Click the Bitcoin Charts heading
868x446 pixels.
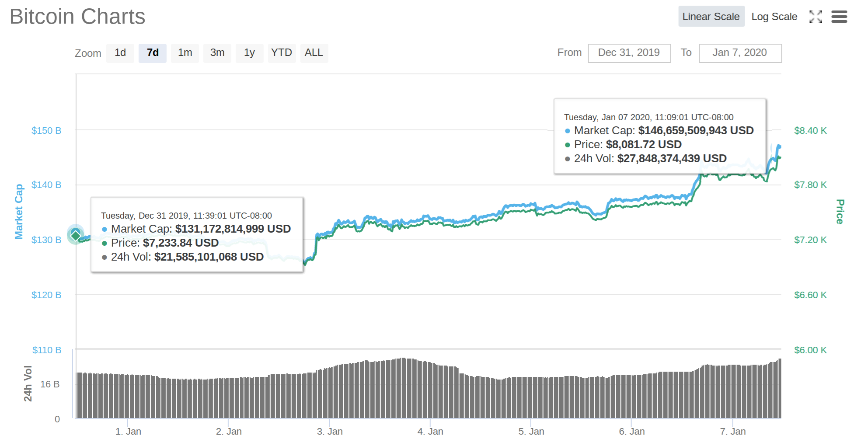(x=77, y=17)
